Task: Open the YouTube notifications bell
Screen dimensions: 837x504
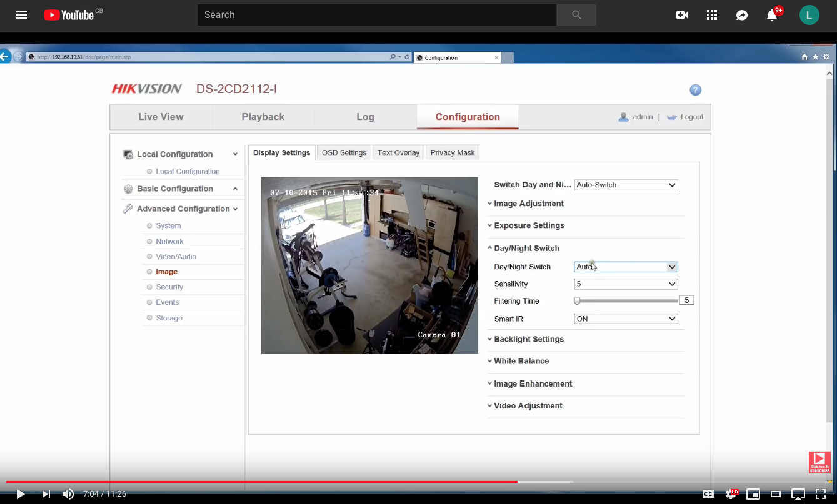Action: tap(772, 15)
